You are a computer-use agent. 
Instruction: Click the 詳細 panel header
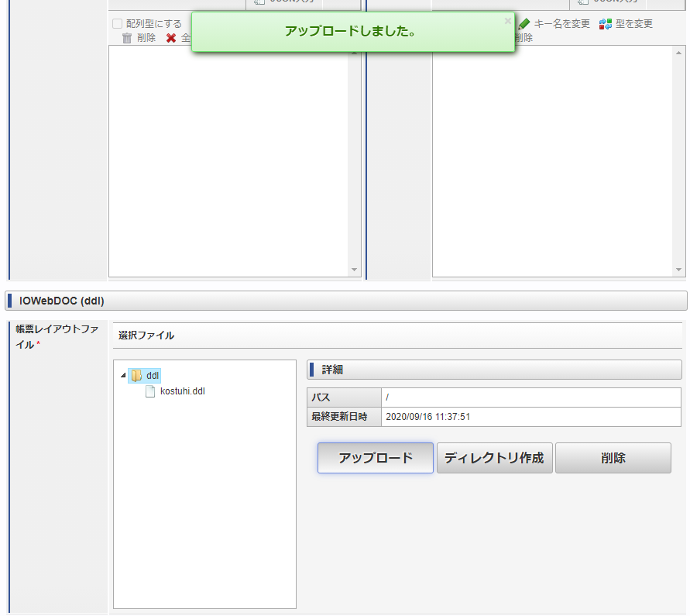(494, 370)
